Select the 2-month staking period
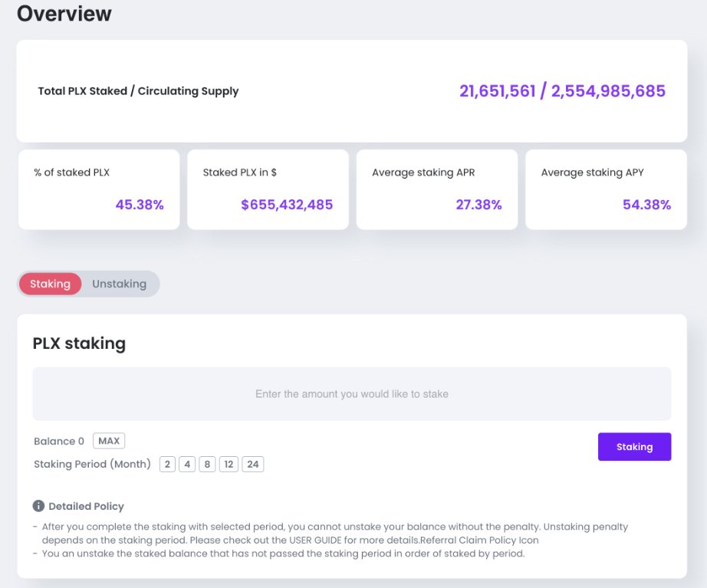 click(x=167, y=464)
